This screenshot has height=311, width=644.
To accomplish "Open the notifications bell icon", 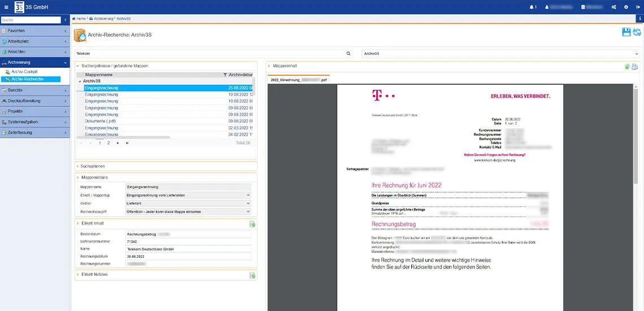I will point(532,7).
